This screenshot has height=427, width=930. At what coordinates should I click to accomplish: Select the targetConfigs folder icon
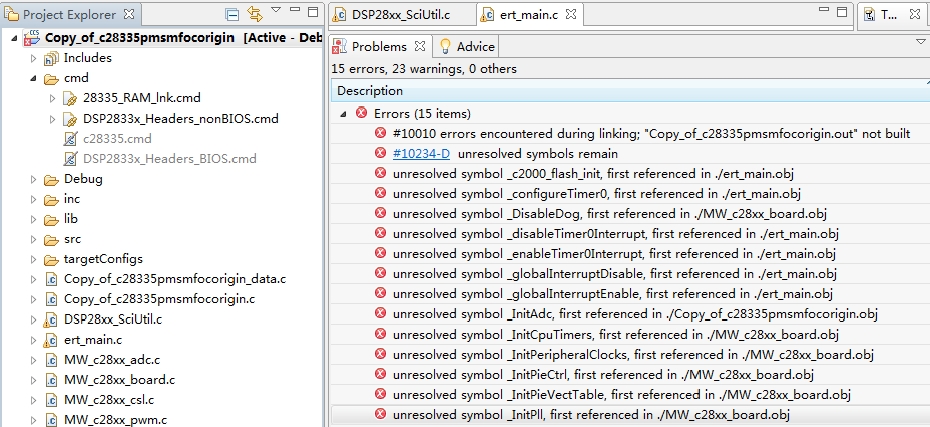coord(50,258)
